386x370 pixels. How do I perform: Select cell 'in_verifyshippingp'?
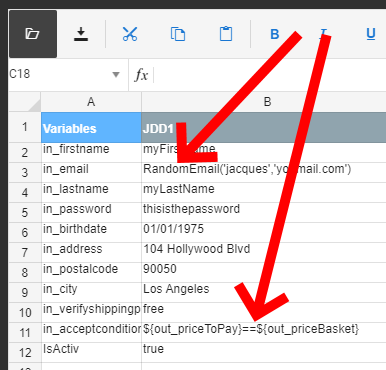point(91,313)
